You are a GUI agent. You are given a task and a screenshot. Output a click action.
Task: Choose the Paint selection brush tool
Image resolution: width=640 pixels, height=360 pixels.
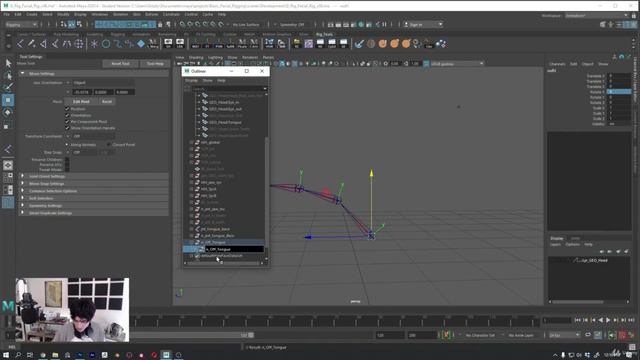point(8,87)
